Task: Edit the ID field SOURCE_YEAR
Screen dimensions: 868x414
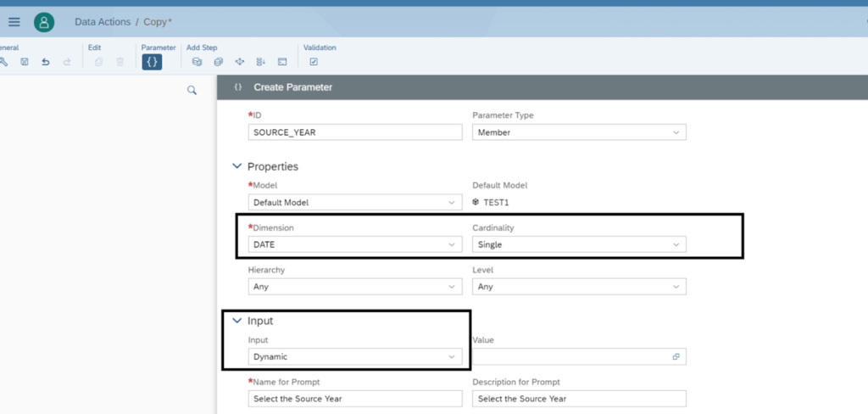Action: pos(355,132)
